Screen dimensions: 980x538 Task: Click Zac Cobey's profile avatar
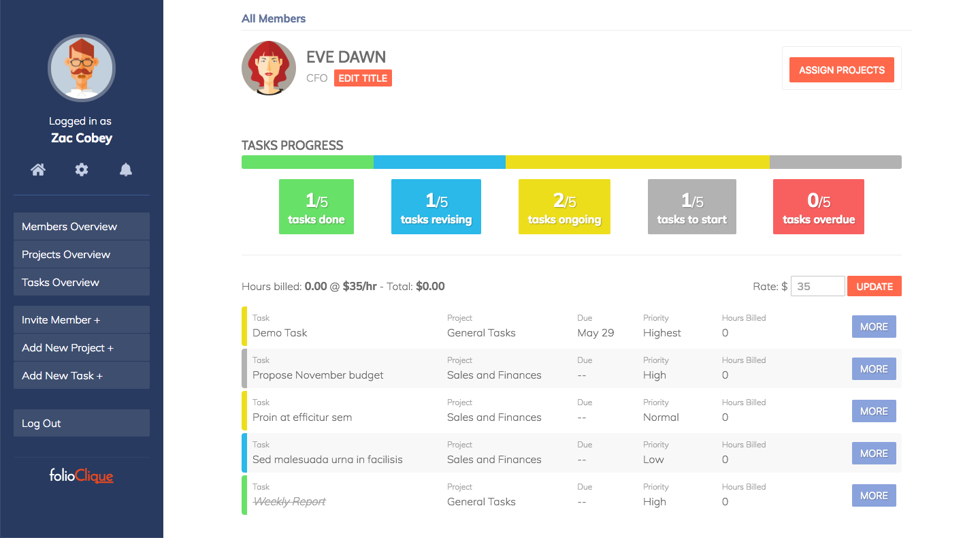click(x=82, y=68)
